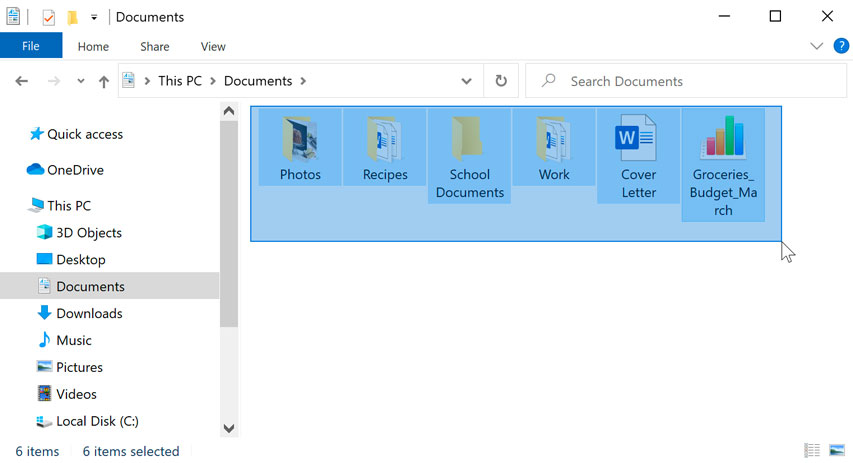853x463 pixels.
Task: Select the Work folder icon
Action: pos(553,138)
